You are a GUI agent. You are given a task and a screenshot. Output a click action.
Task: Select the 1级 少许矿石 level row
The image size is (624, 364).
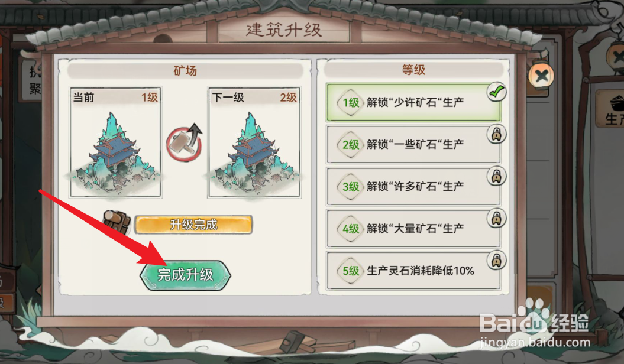[413, 103]
